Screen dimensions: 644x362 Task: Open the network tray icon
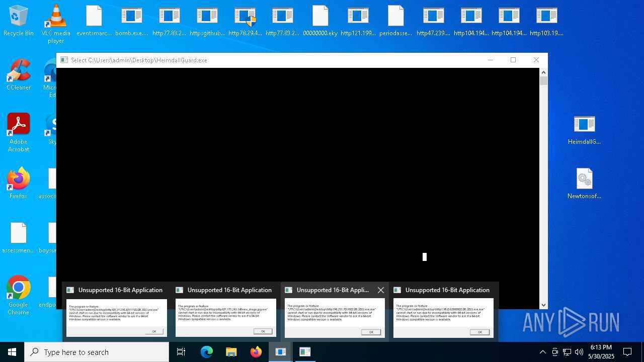567,352
